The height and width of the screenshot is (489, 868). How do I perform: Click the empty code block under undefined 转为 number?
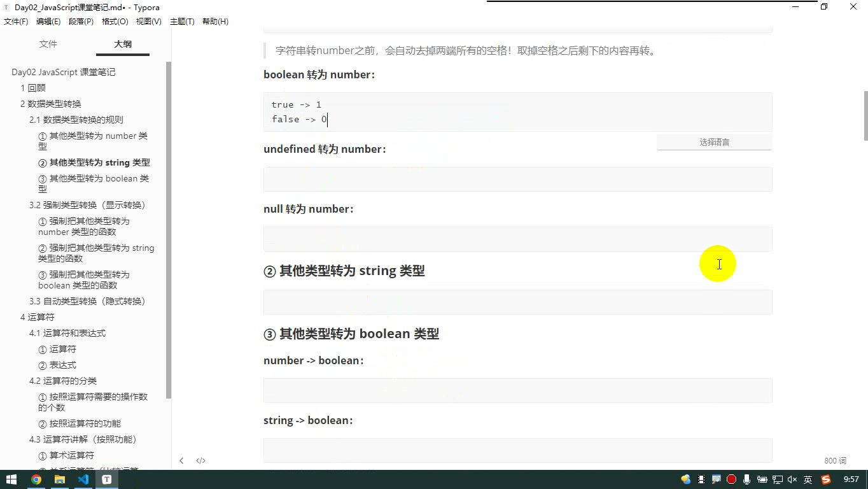pos(518,179)
